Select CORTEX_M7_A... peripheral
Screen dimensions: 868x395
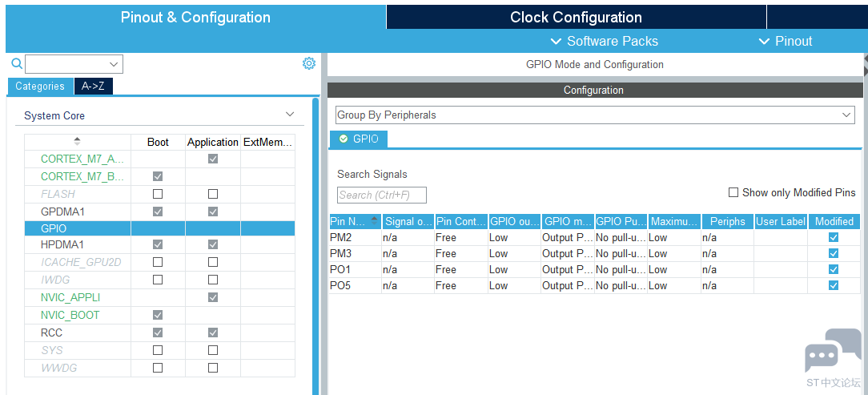click(x=82, y=159)
